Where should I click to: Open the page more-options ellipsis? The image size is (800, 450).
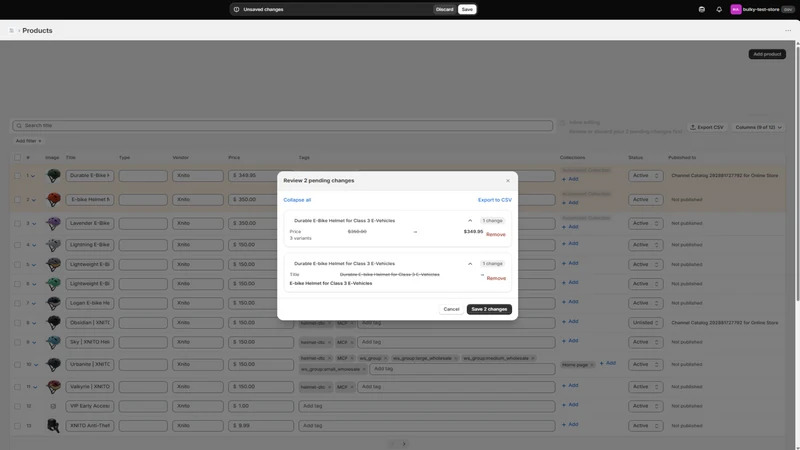[x=788, y=31]
